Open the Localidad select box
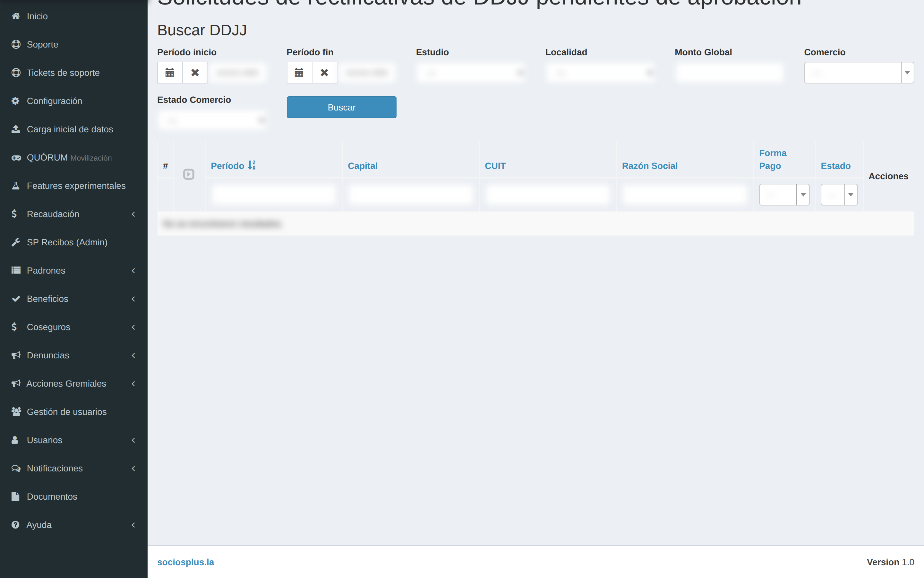The image size is (924, 578). point(600,73)
